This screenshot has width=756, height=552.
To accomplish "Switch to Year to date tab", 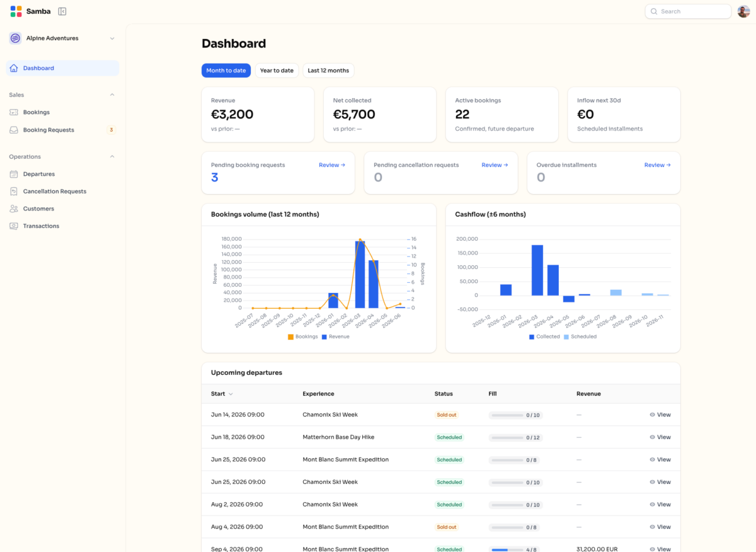I will pos(277,71).
